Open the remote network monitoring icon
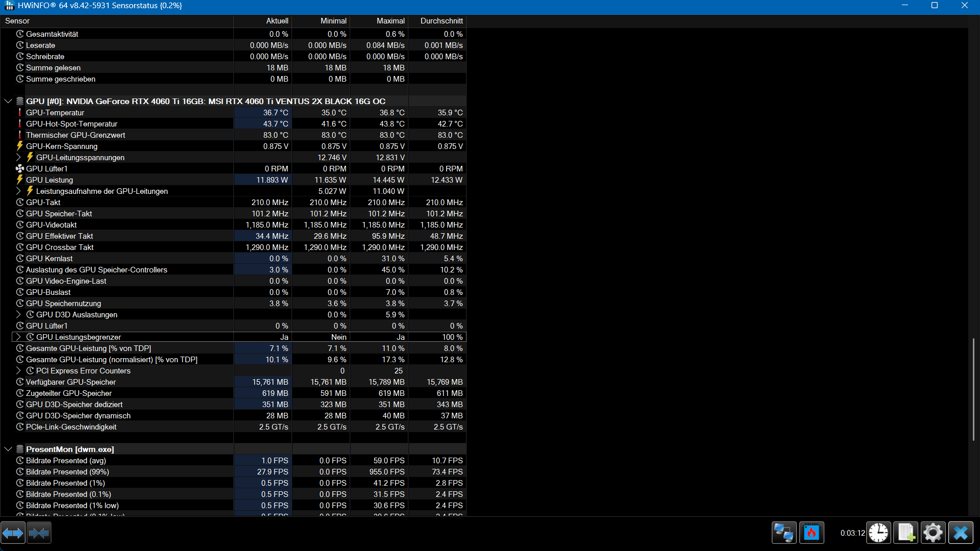Image resolution: width=980 pixels, height=551 pixels. pos(783,533)
